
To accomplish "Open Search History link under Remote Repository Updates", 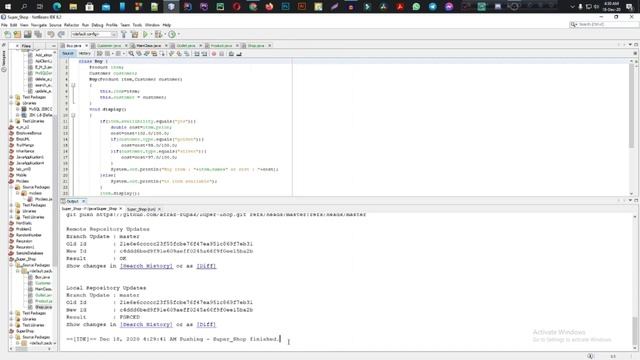I will (146, 266).
